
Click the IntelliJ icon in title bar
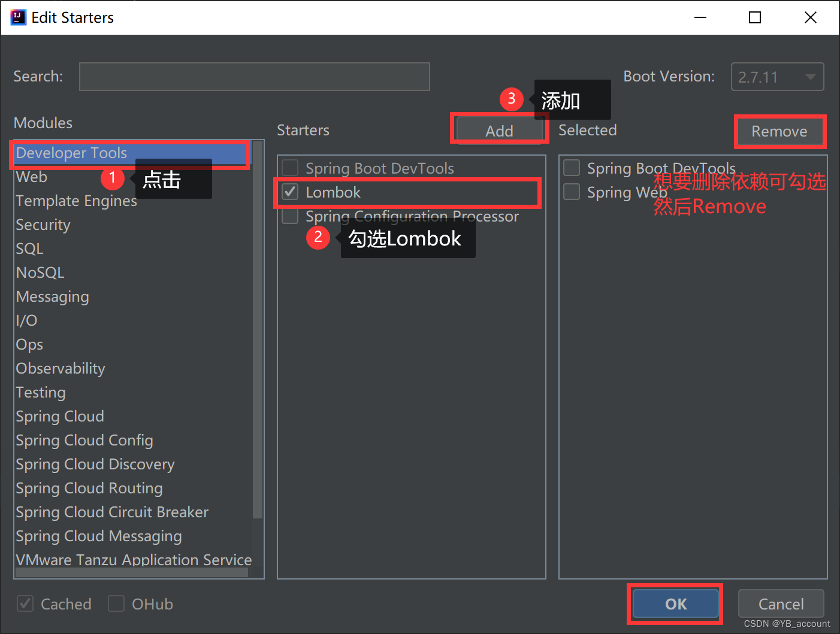click(x=19, y=17)
